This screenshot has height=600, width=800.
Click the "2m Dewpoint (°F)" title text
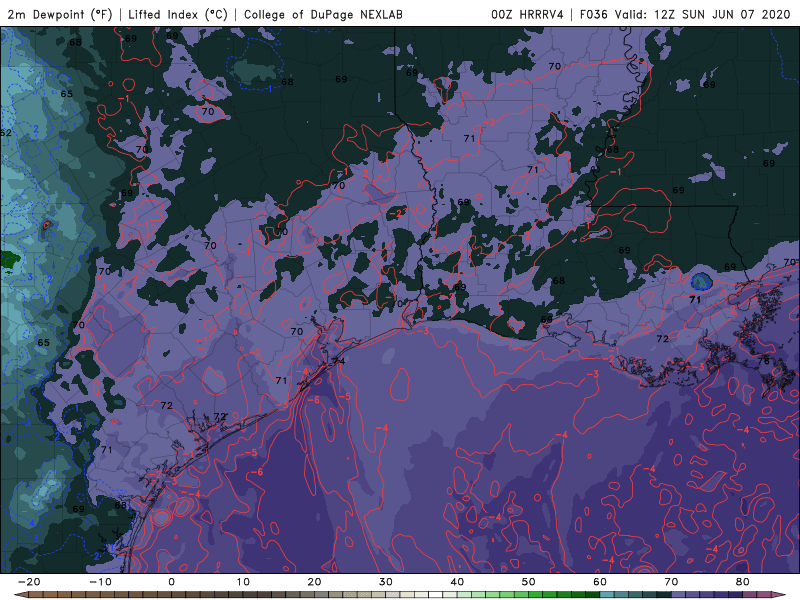60,14
